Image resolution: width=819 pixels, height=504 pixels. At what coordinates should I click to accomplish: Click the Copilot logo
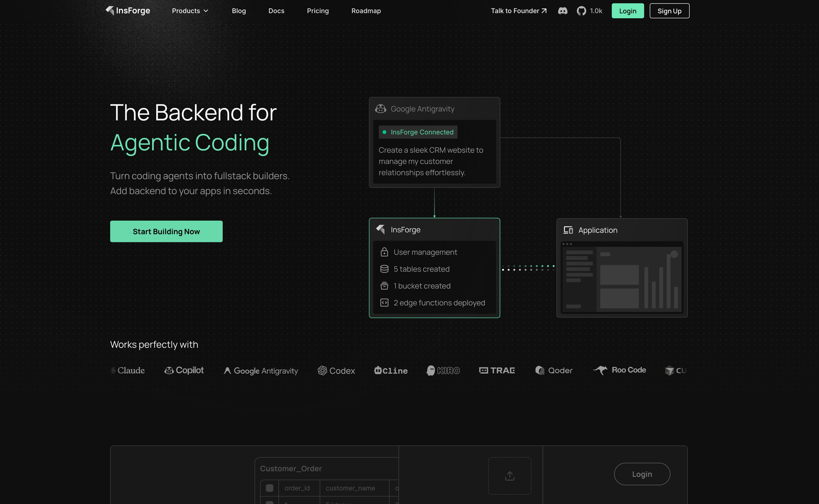pyautogui.click(x=184, y=370)
